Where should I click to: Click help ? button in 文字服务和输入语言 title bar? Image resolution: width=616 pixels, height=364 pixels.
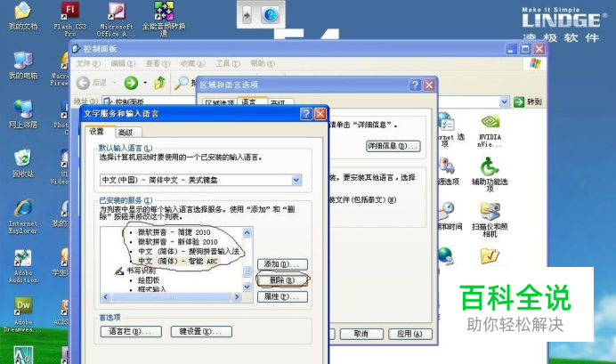pos(306,114)
